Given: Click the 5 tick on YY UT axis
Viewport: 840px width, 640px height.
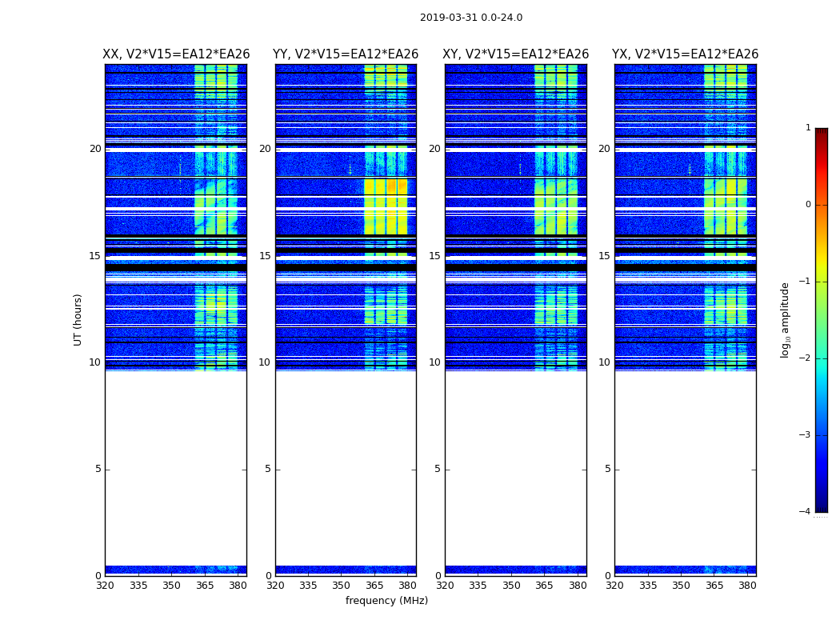Looking at the screenshot, I should (x=267, y=469).
